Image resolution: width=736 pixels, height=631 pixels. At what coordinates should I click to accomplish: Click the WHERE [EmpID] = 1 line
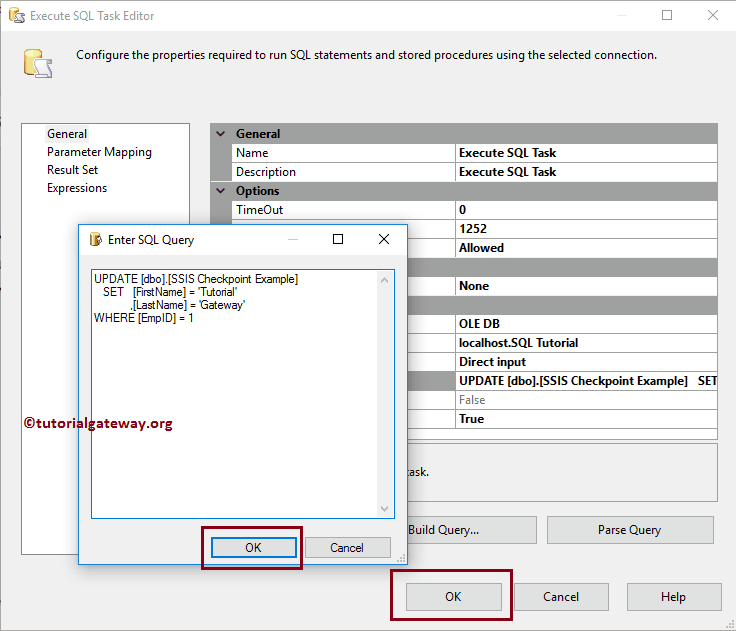click(144, 318)
